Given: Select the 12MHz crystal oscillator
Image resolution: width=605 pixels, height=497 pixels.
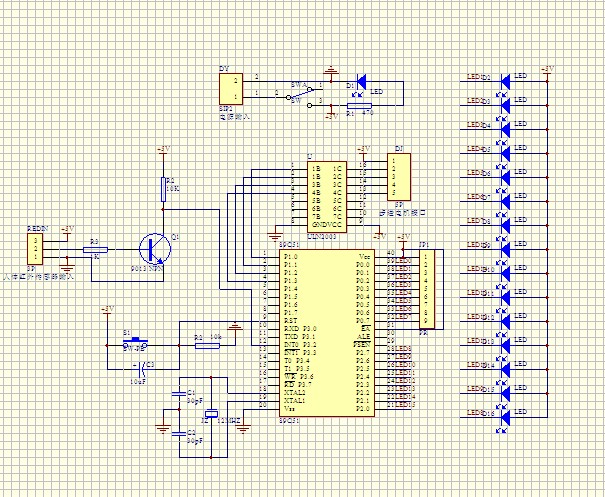Looking at the screenshot, I should (211, 414).
